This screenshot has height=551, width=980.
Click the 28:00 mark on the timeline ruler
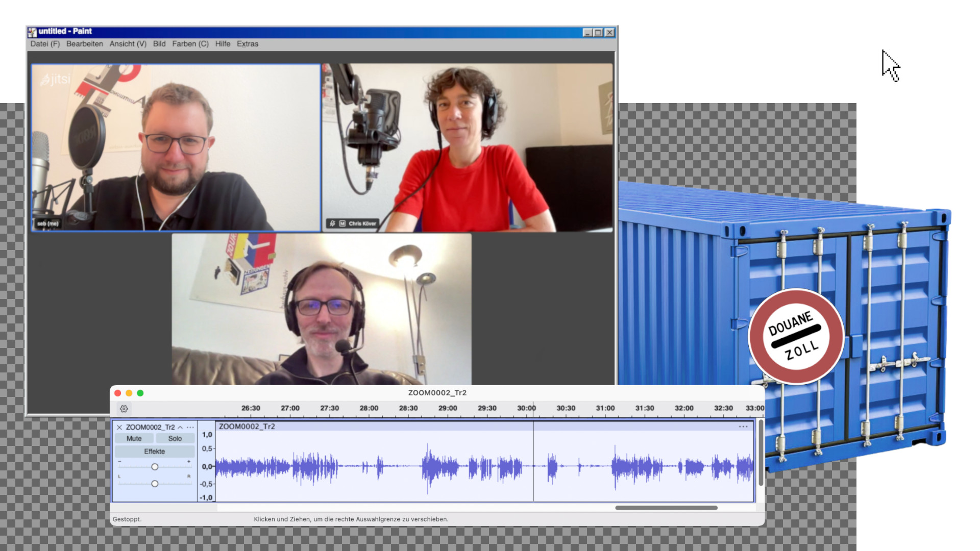tap(369, 409)
